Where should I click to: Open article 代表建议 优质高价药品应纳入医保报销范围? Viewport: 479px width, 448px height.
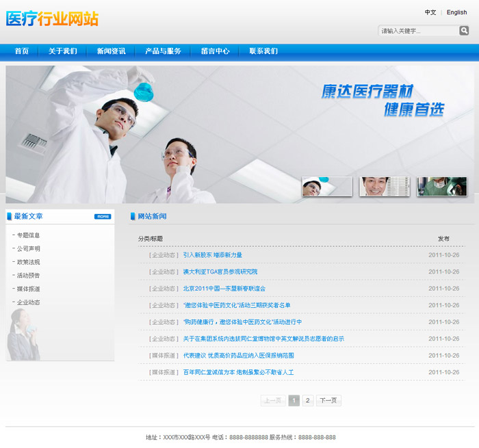239,356
